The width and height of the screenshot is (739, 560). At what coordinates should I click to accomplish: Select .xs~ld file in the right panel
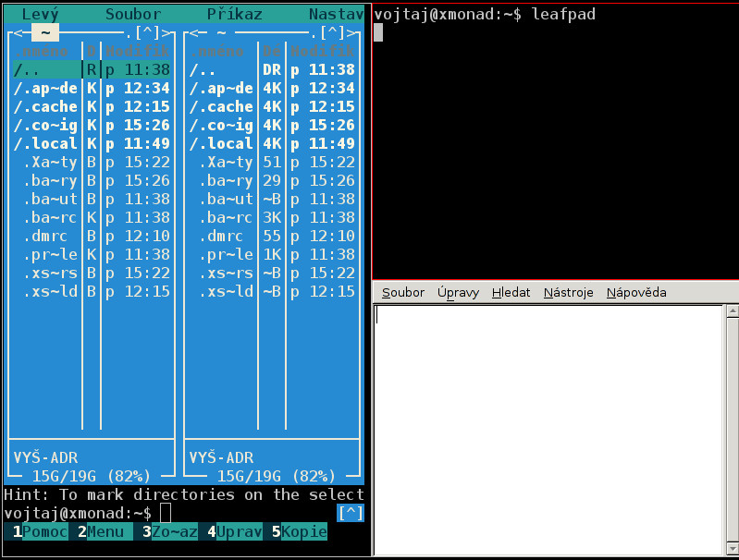(272, 291)
